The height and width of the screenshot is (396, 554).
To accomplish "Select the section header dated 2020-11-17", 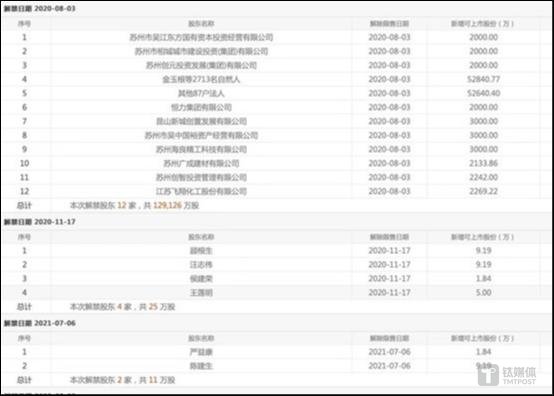I will 40,222.
